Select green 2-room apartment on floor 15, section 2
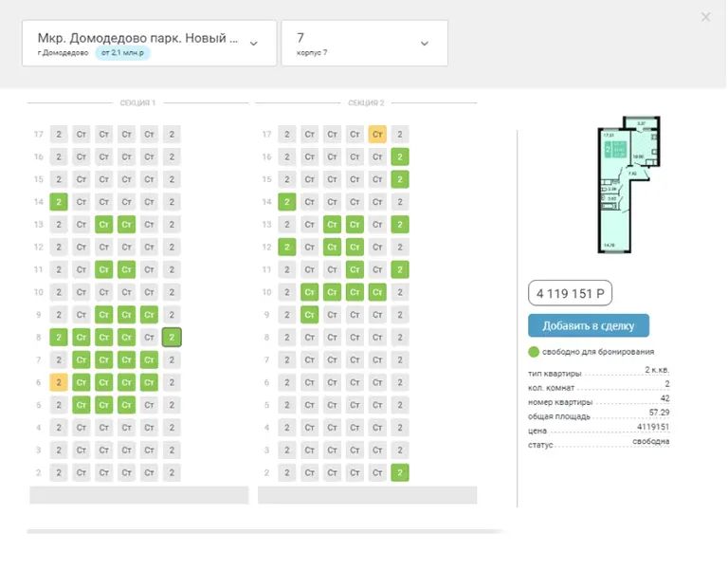The height and width of the screenshot is (570, 728). (400, 179)
